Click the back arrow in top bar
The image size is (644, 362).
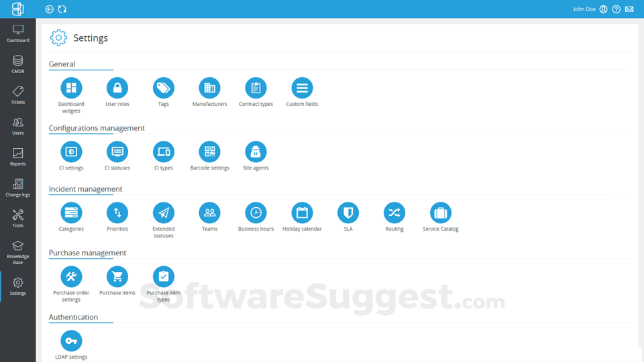click(49, 9)
